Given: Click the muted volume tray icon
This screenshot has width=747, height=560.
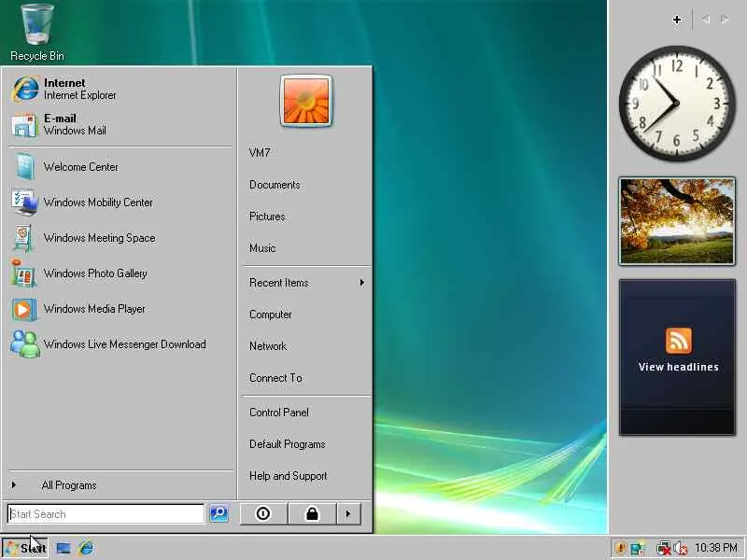Looking at the screenshot, I should (681, 549).
